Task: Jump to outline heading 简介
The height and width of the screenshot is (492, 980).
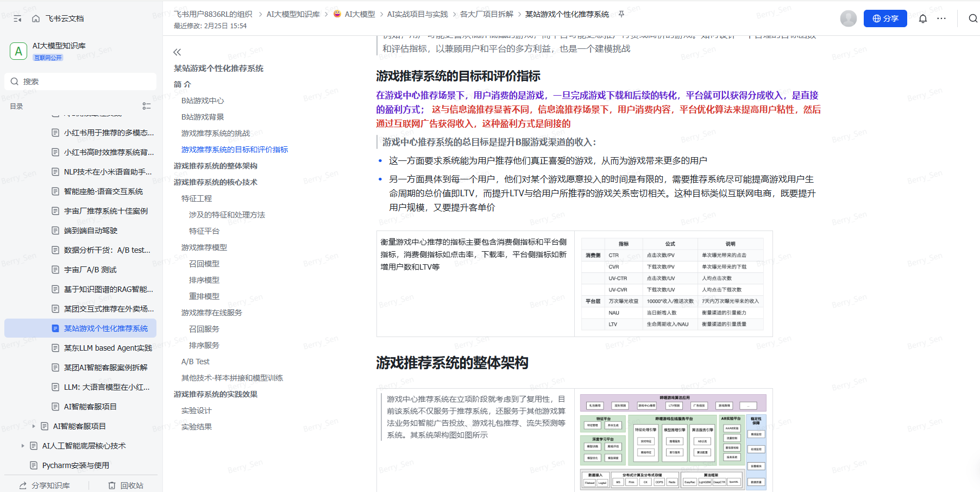Action: [x=183, y=84]
